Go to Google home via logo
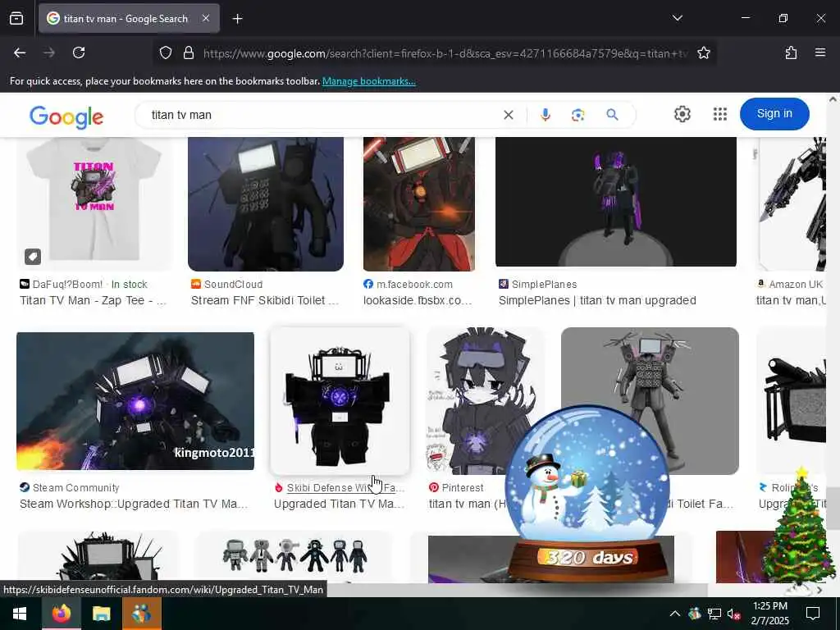Viewport: 840px width, 630px height. (x=66, y=116)
